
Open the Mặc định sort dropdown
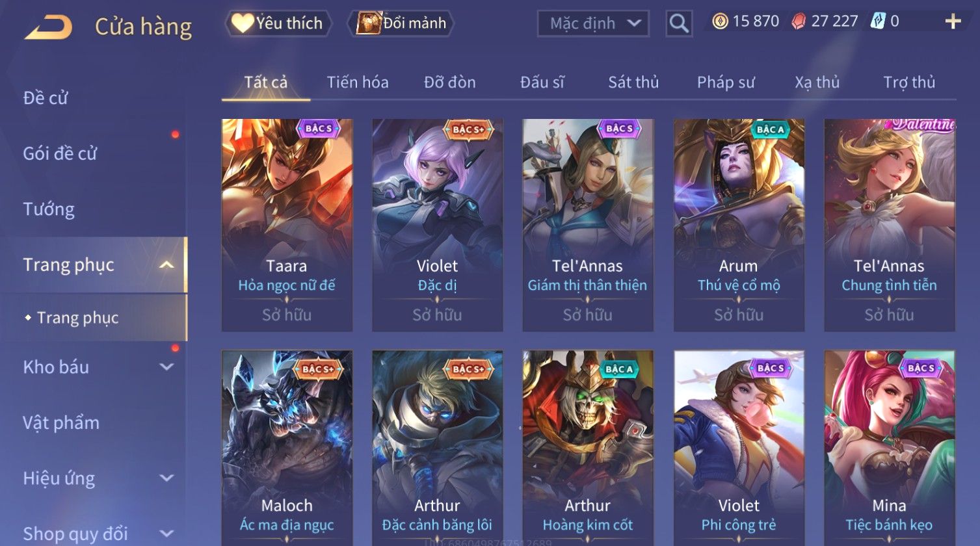click(593, 24)
